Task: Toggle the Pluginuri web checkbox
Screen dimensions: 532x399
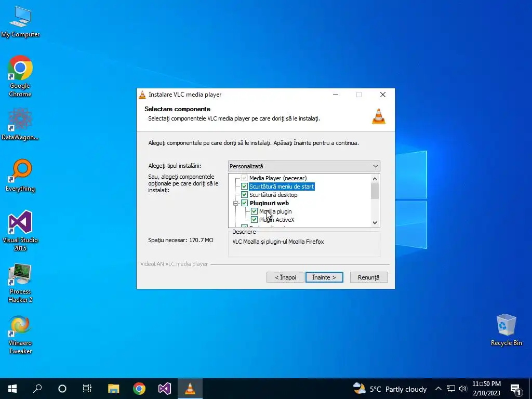Action: [x=244, y=203]
